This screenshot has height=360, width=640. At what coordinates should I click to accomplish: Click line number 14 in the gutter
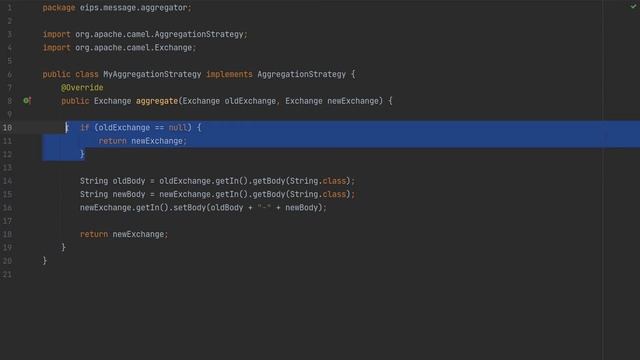(x=7, y=181)
